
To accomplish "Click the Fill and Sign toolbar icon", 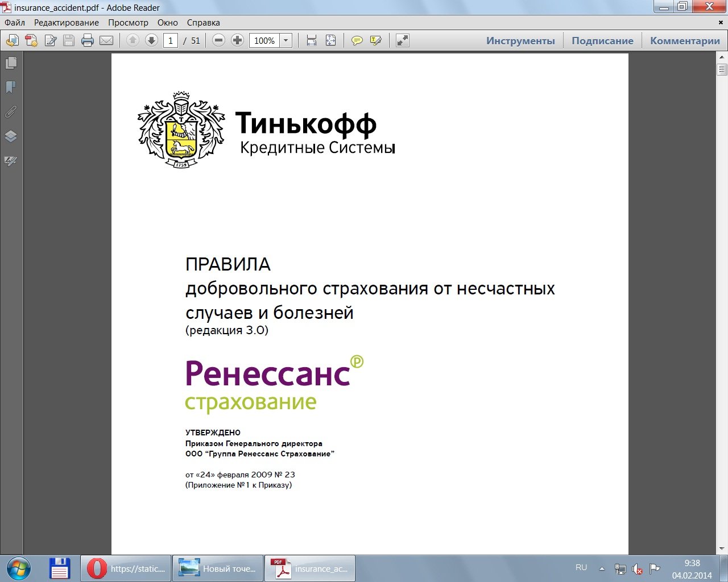I will tap(50, 40).
